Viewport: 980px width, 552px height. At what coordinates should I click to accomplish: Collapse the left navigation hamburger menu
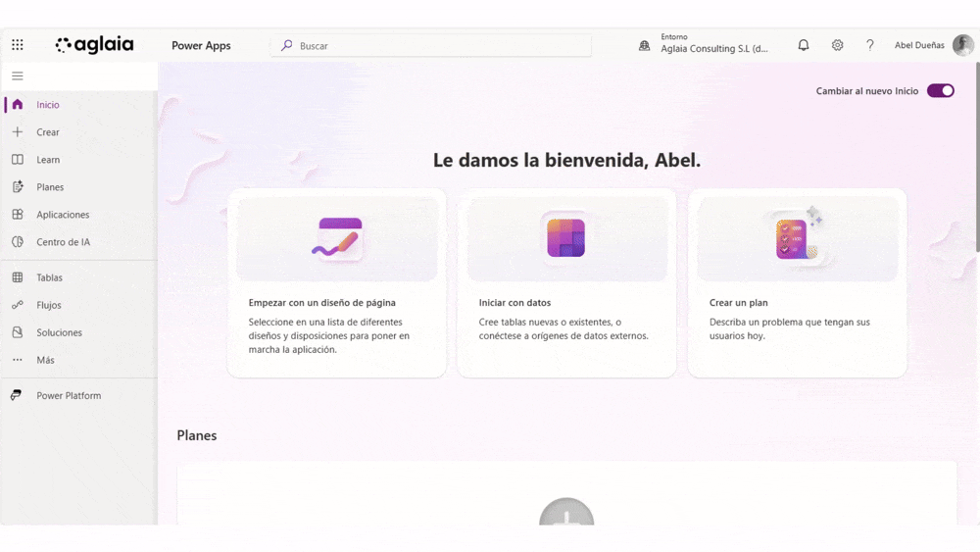click(18, 76)
